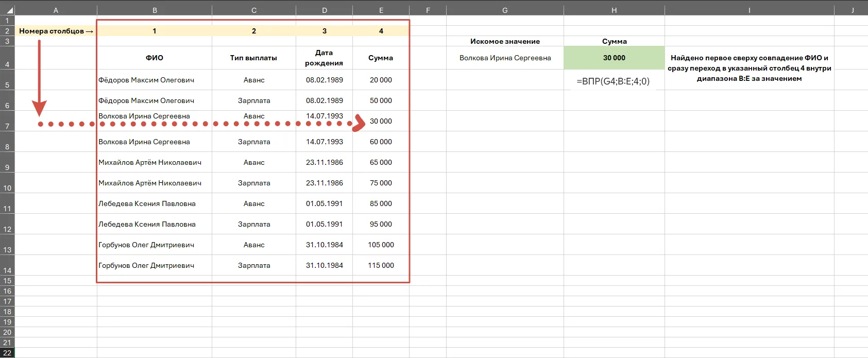Select the 'Искомое значение' label cell
The width and height of the screenshot is (868, 358).
pyautogui.click(x=505, y=41)
